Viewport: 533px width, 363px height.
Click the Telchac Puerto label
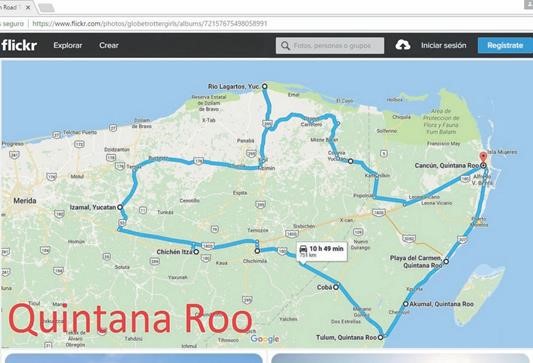[x=80, y=132]
